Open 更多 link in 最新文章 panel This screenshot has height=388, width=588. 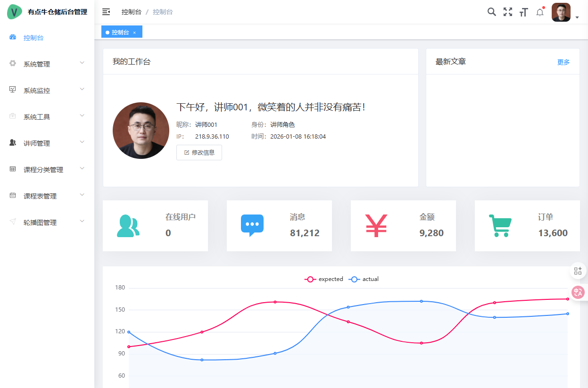(x=563, y=61)
